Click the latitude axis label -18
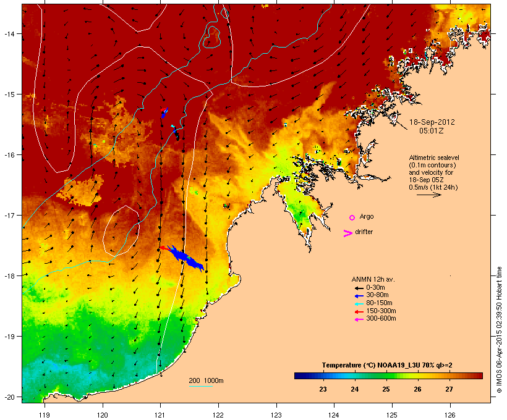Viewport: 507px width, 420px height. coord(9,275)
